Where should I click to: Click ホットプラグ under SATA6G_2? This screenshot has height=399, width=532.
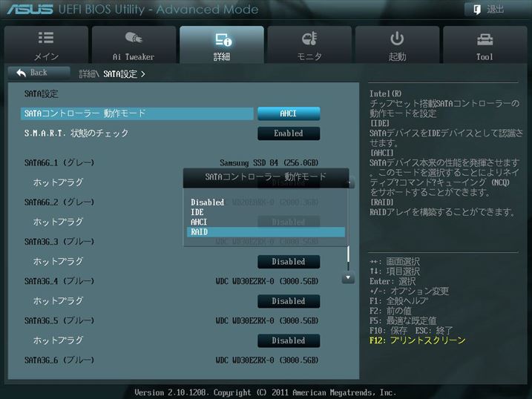(58, 222)
